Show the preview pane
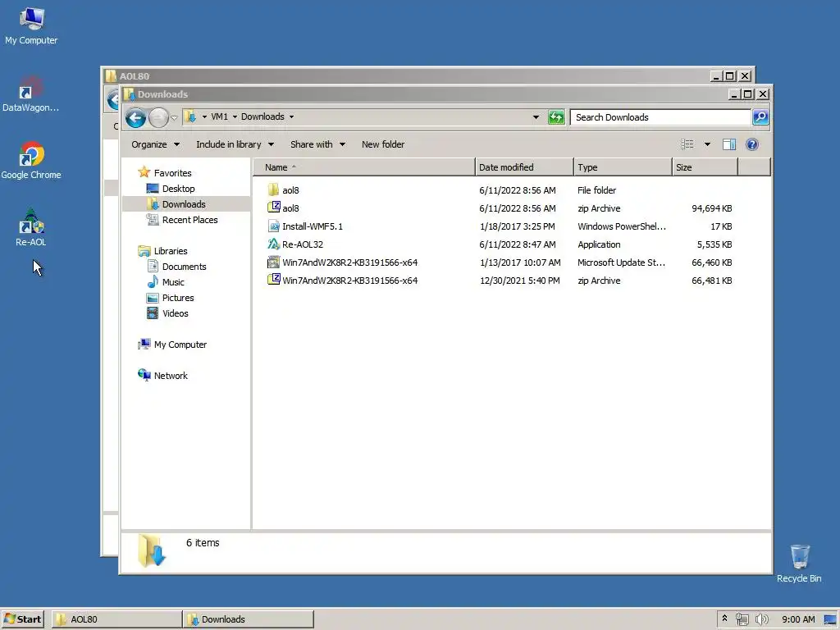 coord(728,144)
